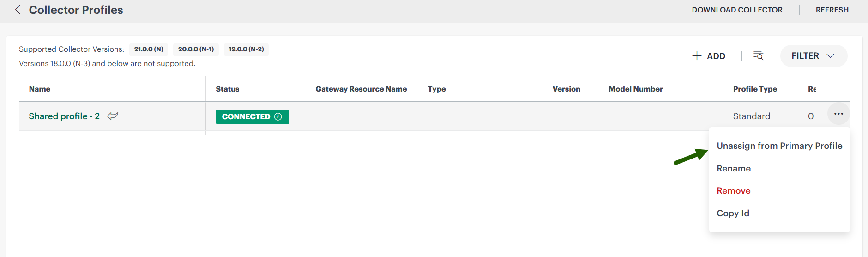The width and height of the screenshot is (868, 257).
Task: Select Unassign from Primary Profile
Action: (779, 146)
